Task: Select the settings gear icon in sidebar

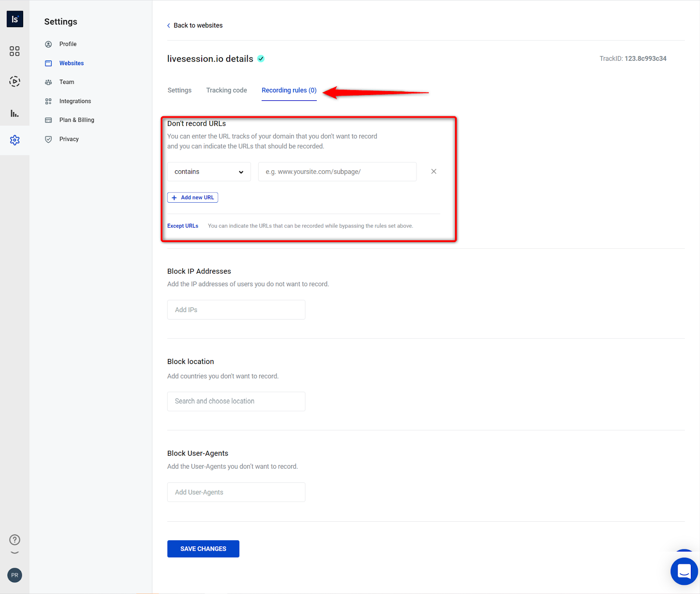Action: click(14, 140)
